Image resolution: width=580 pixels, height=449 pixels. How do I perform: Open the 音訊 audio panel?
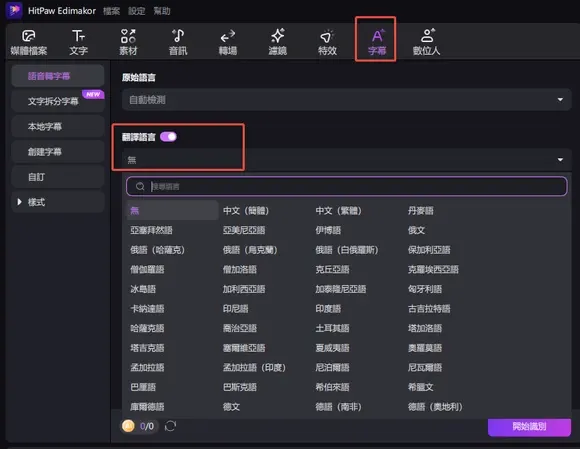click(x=178, y=42)
